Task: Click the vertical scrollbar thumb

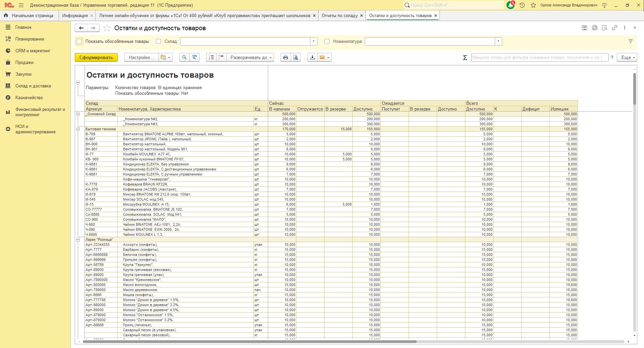Action: click(634, 89)
